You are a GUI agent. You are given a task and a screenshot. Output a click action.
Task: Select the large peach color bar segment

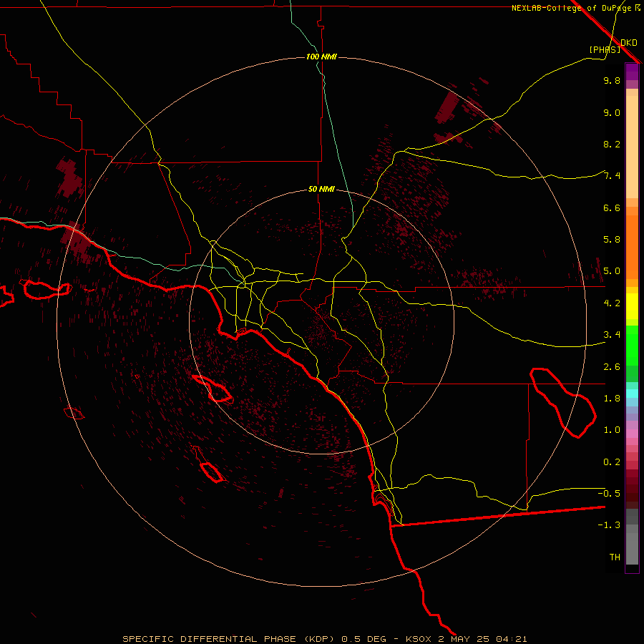tap(632, 147)
